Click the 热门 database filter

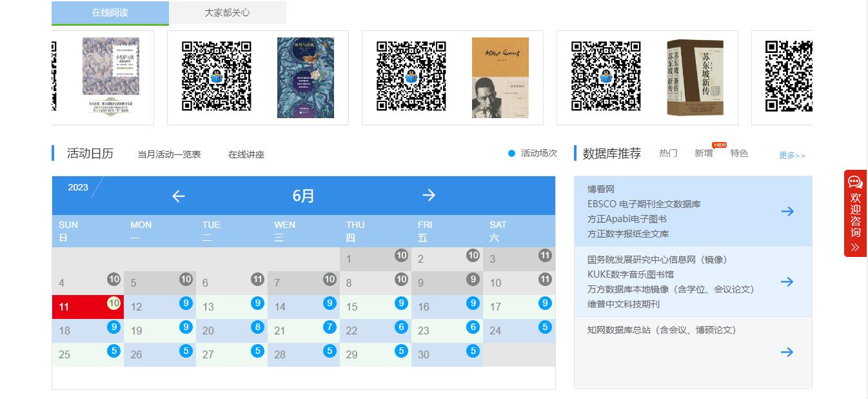(668, 153)
